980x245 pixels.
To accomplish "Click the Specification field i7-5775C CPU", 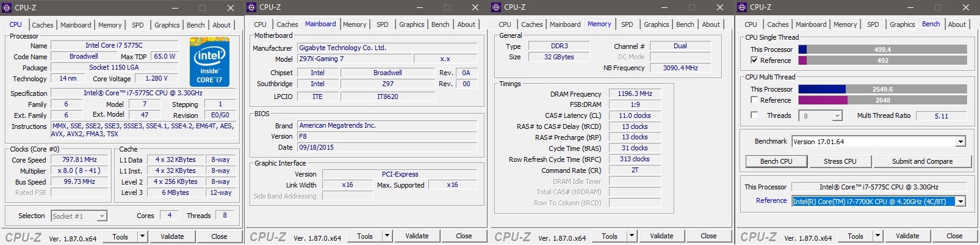I will tap(143, 93).
